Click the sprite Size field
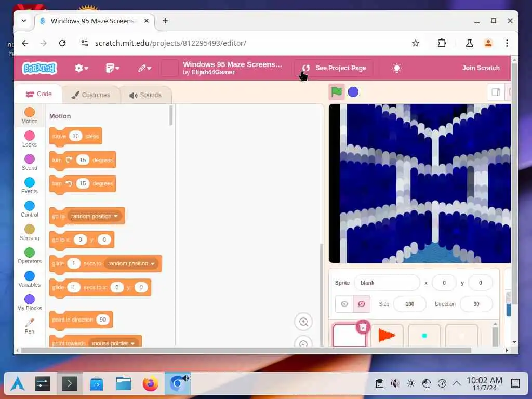The width and height of the screenshot is (532, 399). (410, 304)
